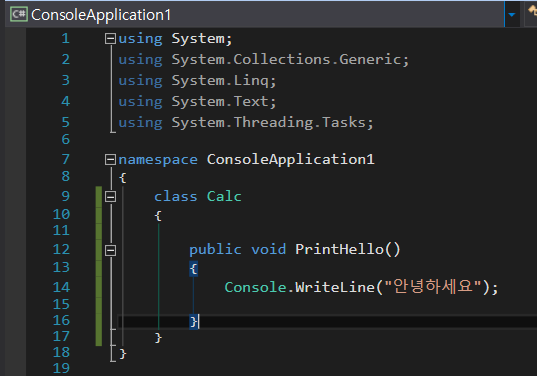The height and width of the screenshot is (376, 537).
Task: Click the Console identifier on line 14
Action: (255, 287)
